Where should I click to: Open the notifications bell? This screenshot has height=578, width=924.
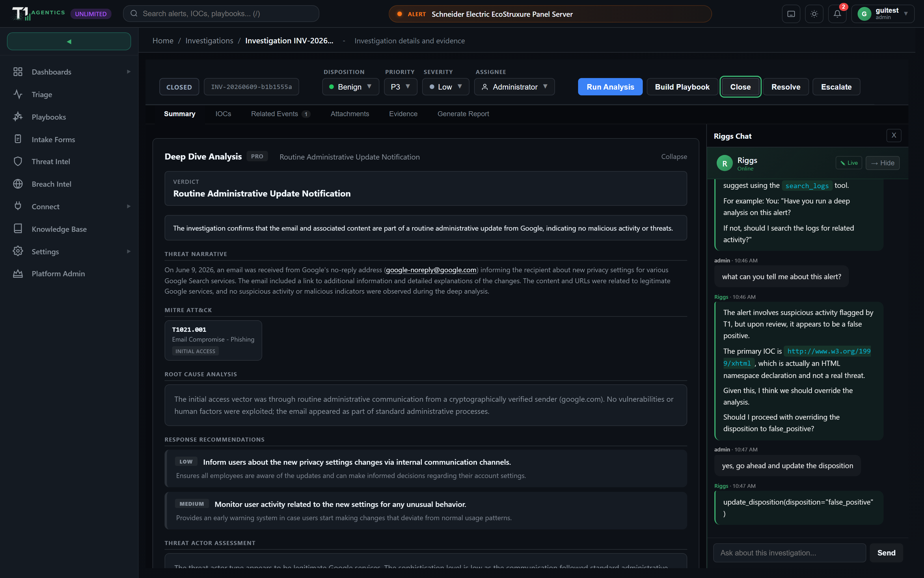(837, 14)
